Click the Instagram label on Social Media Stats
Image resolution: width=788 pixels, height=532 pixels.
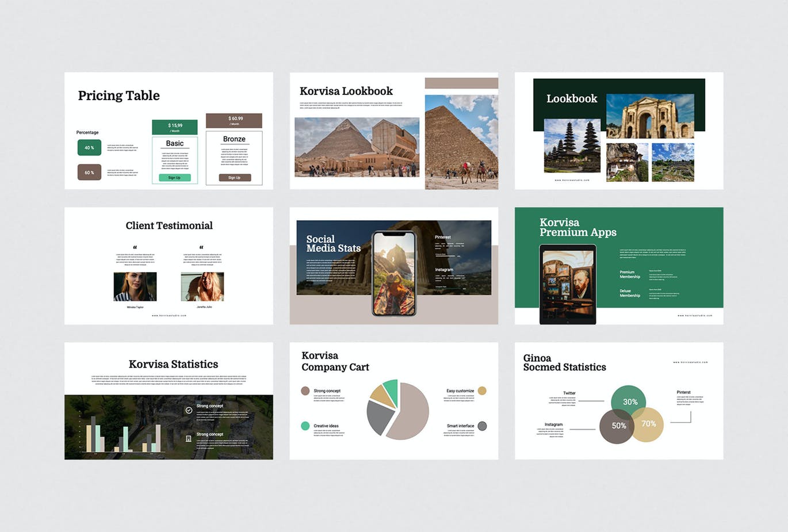(x=444, y=269)
